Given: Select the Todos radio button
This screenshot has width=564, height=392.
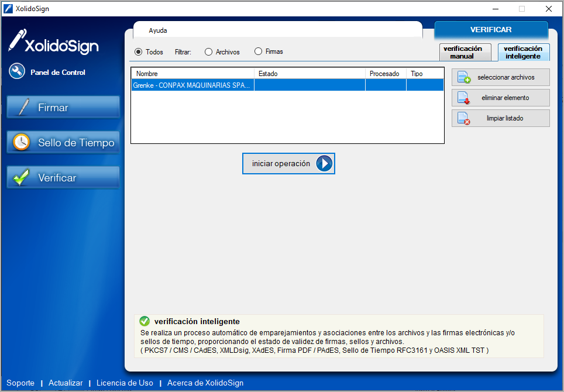Looking at the screenshot, I should pyautogui.click(x=139, y=52).
